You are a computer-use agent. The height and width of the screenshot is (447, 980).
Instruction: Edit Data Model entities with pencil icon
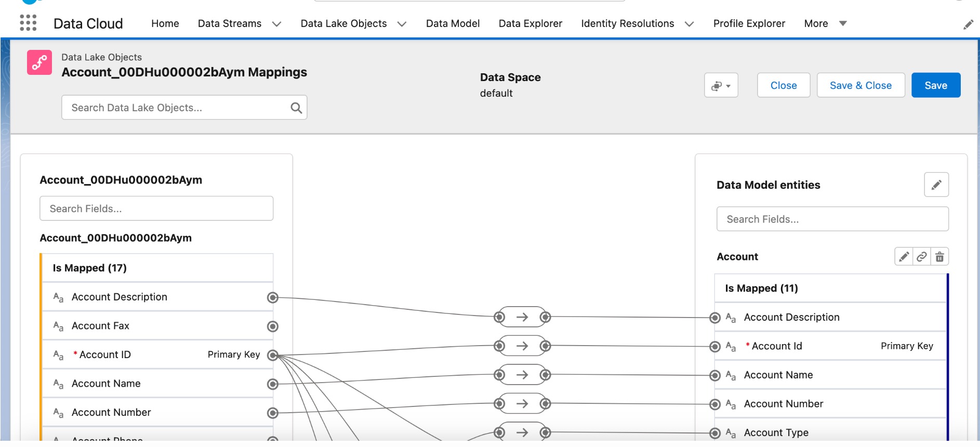(x=936, y=185)
